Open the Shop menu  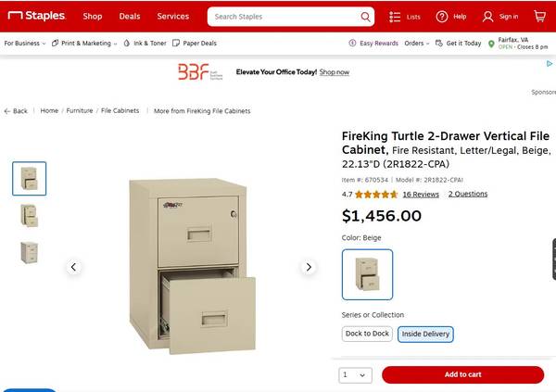point(93,17)
